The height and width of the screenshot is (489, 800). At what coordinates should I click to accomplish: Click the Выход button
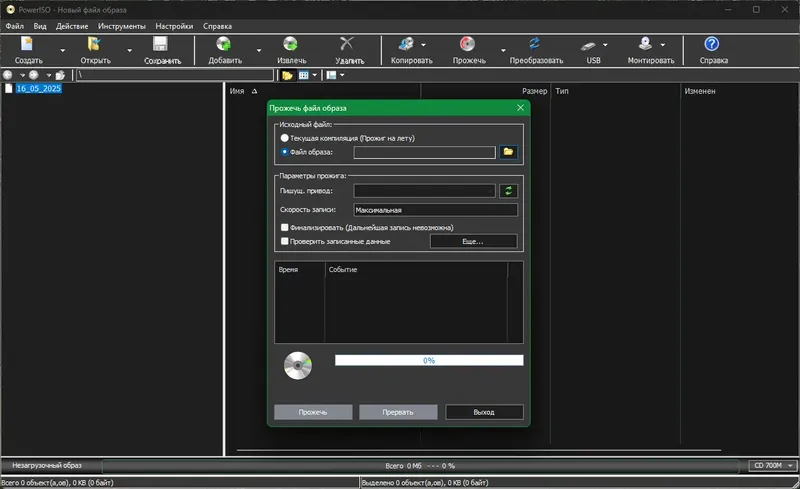click(484, 412)
